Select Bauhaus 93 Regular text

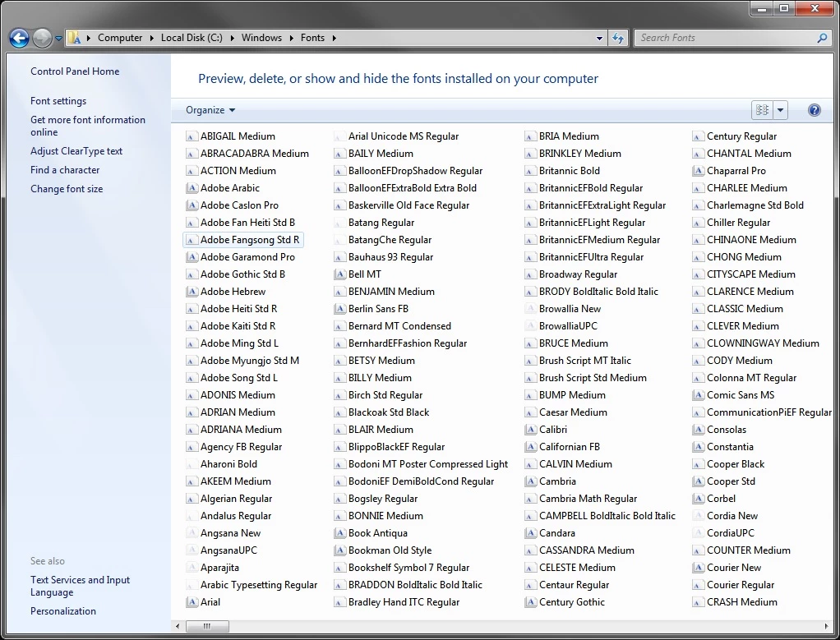point(390,258)
